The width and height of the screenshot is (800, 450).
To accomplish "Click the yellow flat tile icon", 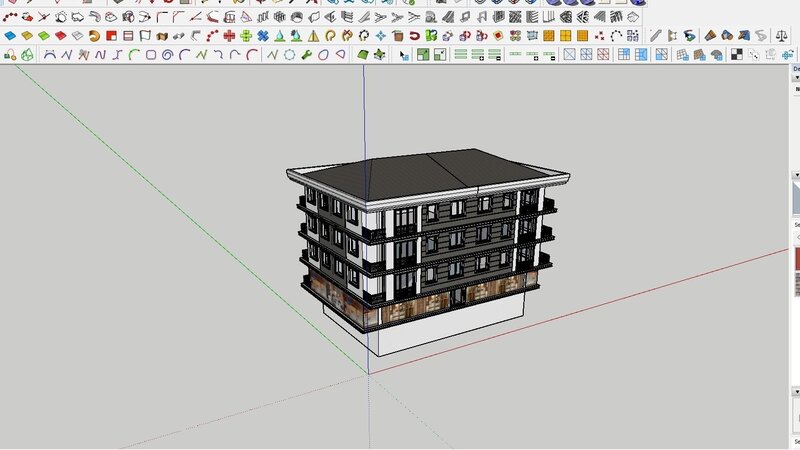I will pos(27,35).
